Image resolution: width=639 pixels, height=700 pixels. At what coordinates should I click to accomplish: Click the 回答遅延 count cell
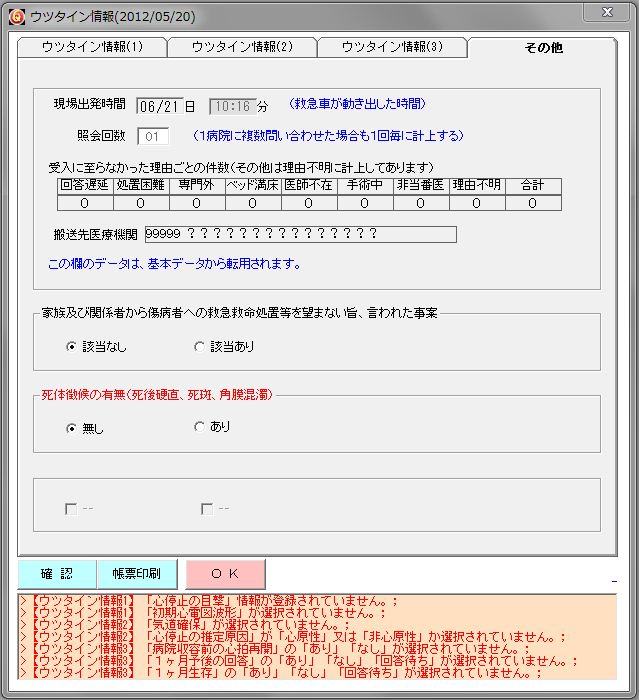(84, 203)
